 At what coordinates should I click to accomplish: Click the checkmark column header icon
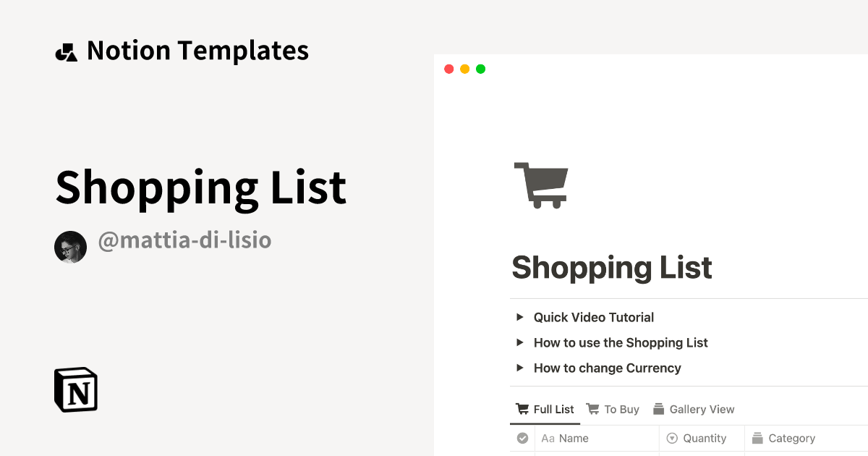click(x=522, y=438)
